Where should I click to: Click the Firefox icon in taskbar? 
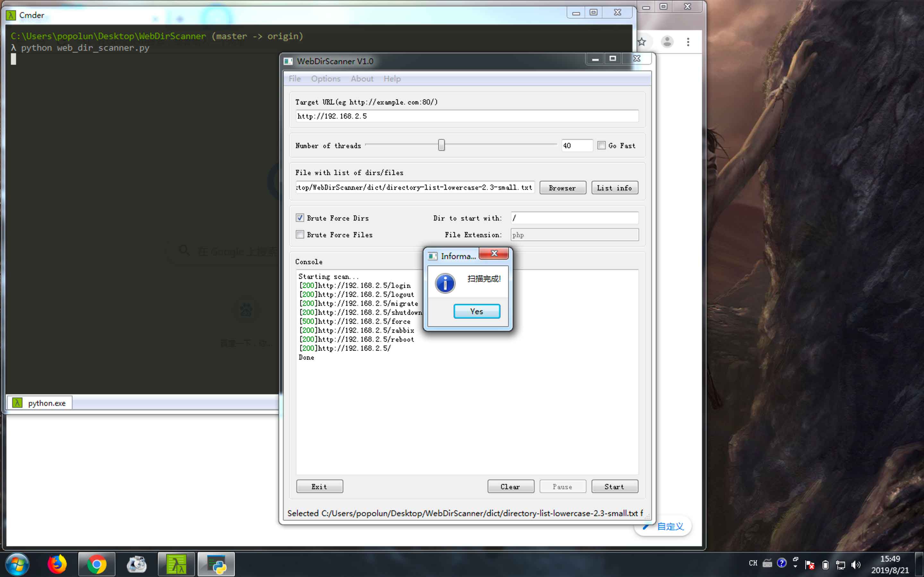point(57,564)
